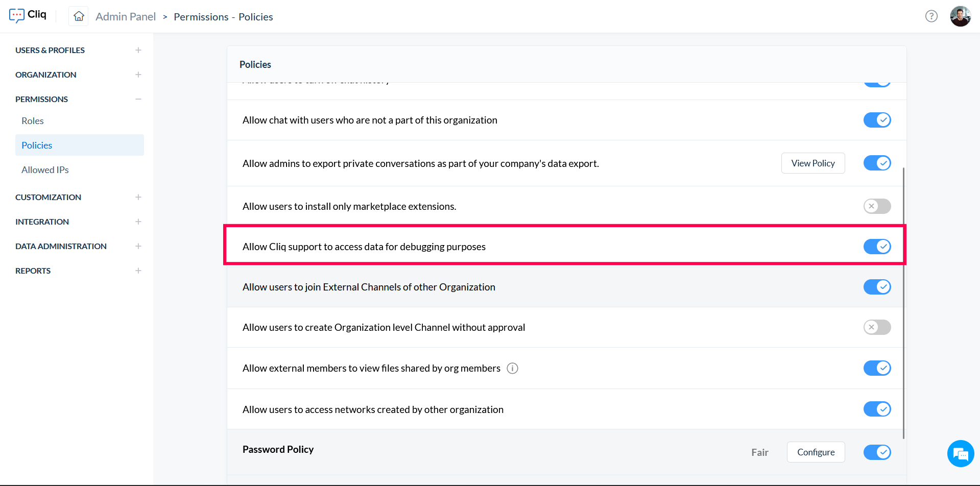
Task: Click the policies list vertical scrollbar
Action: 903,303
